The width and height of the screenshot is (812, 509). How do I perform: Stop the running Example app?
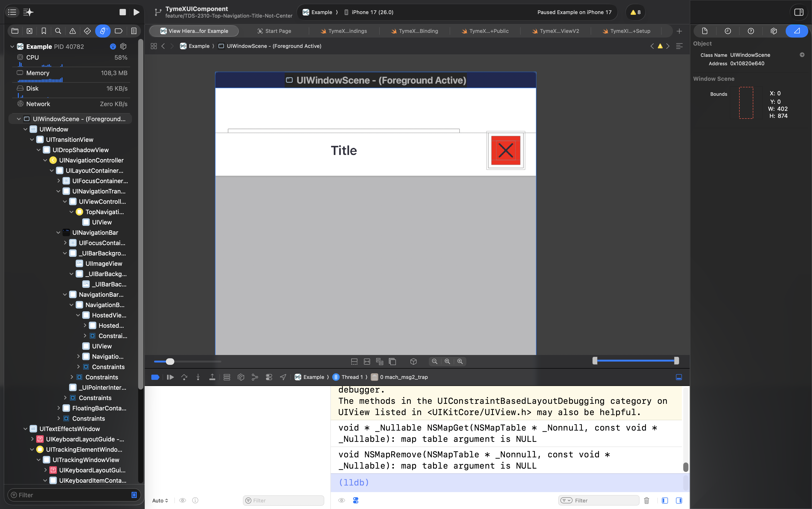[x=123, y=12]
